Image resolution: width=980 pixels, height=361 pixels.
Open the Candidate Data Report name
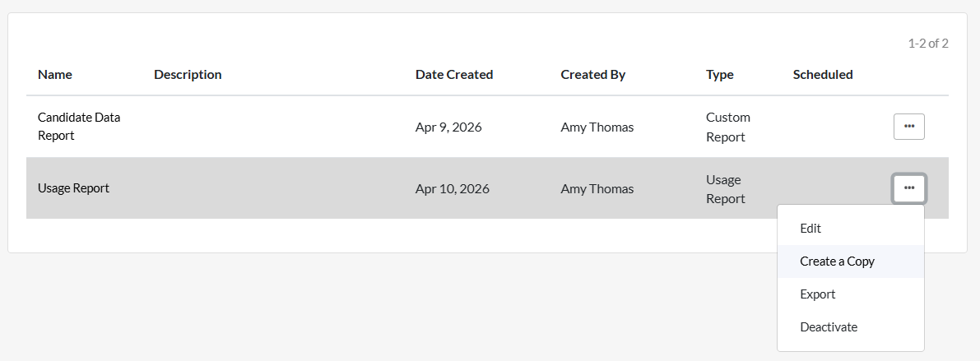(79, 127)
